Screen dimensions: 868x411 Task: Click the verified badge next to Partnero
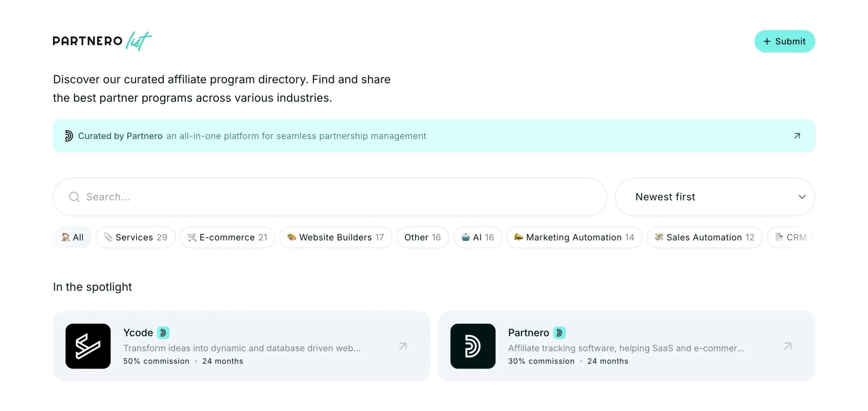pos(559,333)
